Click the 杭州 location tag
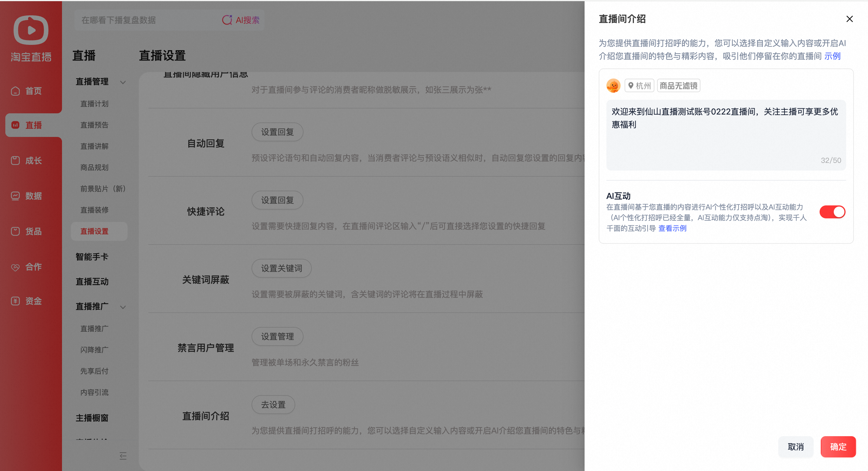The image size is (868, 471). tap(639, 86)
